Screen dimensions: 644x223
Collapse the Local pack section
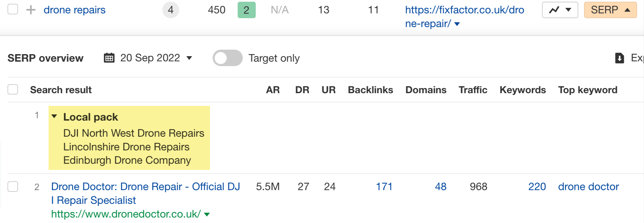point(55,116)
